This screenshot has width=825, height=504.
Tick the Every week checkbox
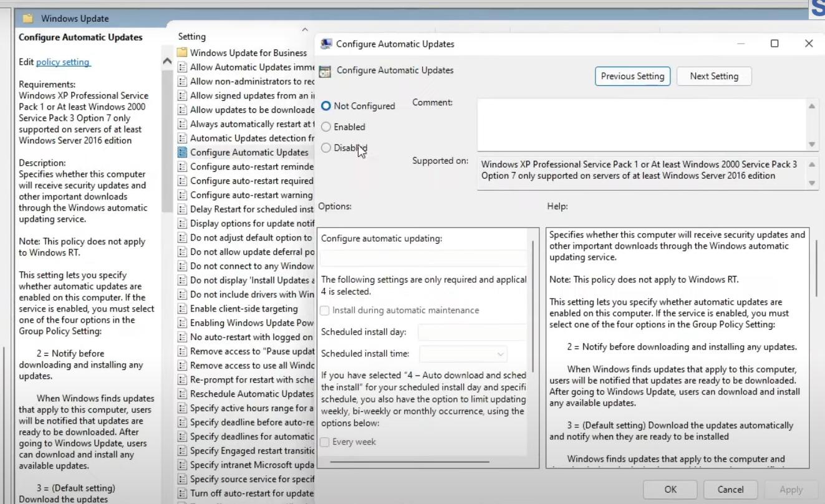point(325,442)
